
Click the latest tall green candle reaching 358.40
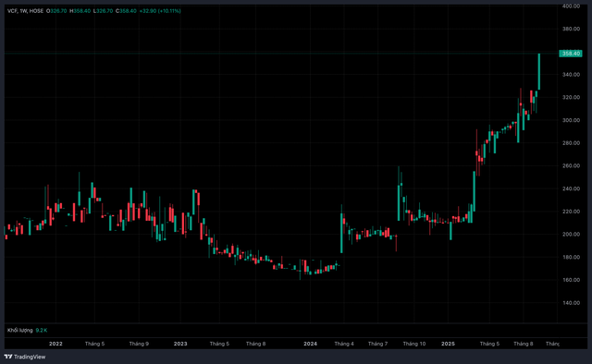click(x=538, y=72)
